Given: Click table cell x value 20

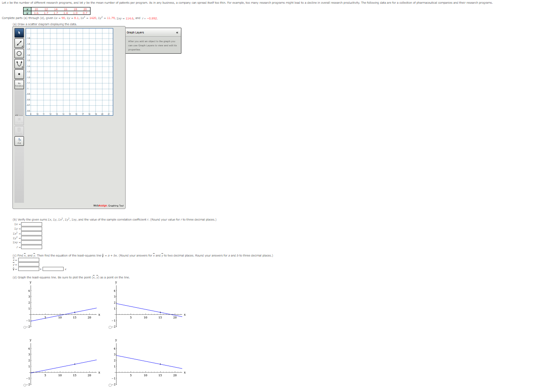Looking at the screenshot, I should point(85,9).
